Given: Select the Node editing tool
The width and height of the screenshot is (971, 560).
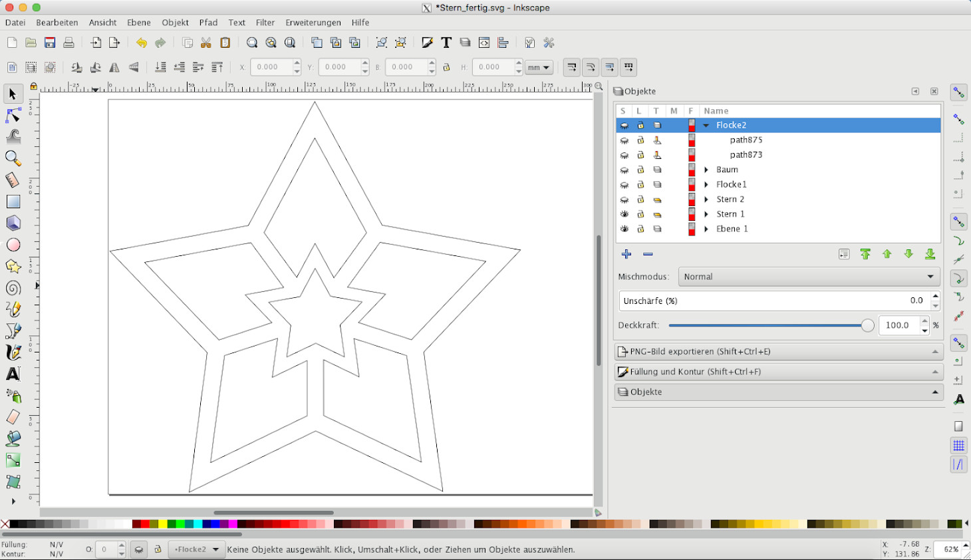Looking at the screenshot, I should 13,116.
